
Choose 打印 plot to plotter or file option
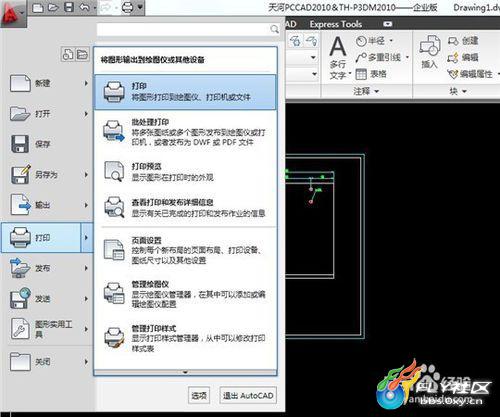185,92
